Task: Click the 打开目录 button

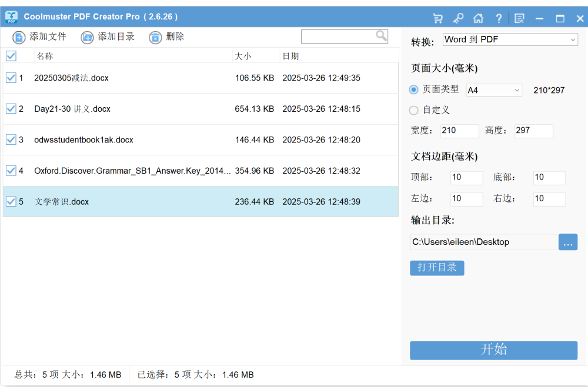Action: click(x=437, y=268)
